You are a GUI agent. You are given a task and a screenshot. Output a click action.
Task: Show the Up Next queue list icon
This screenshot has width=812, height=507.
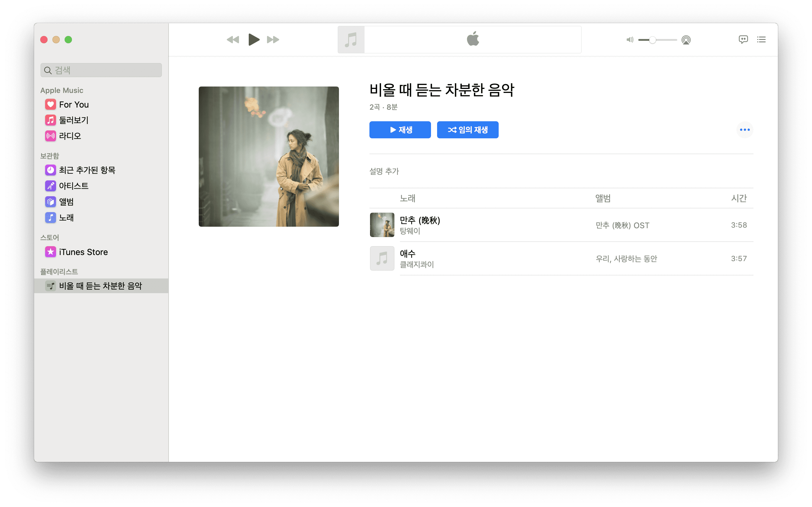point(761,40)
